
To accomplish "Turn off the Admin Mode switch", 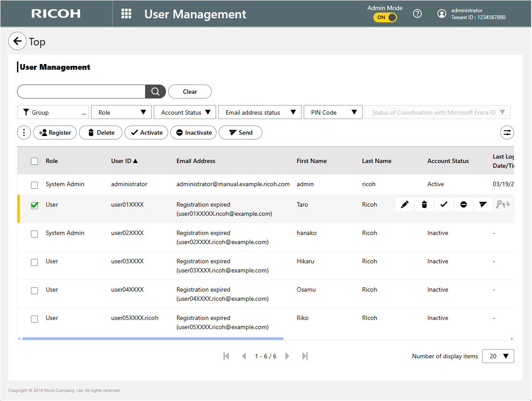I will [385, 17].
